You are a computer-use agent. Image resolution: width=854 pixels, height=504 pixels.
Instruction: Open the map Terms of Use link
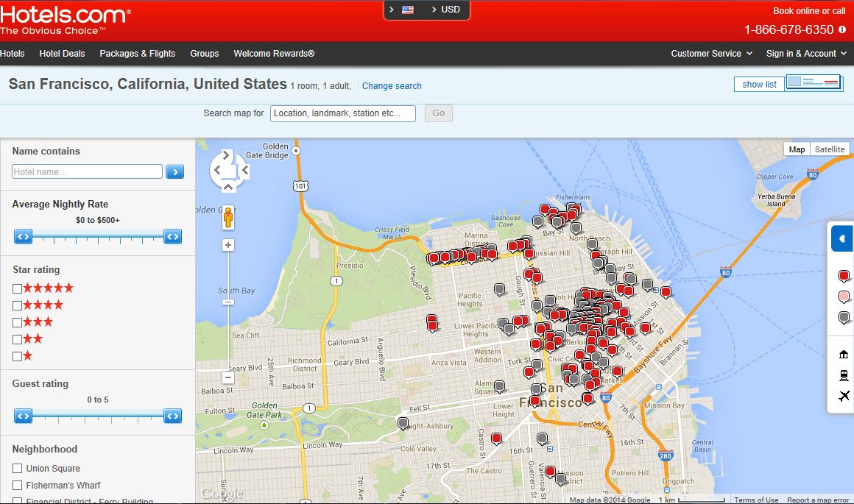click(756, 500)
